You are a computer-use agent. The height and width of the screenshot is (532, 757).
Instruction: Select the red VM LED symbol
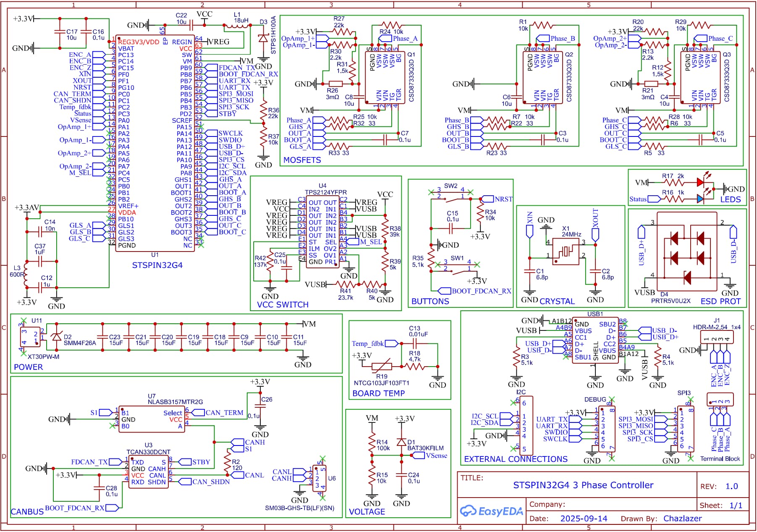pyautogui.click(x=700, y=182)
